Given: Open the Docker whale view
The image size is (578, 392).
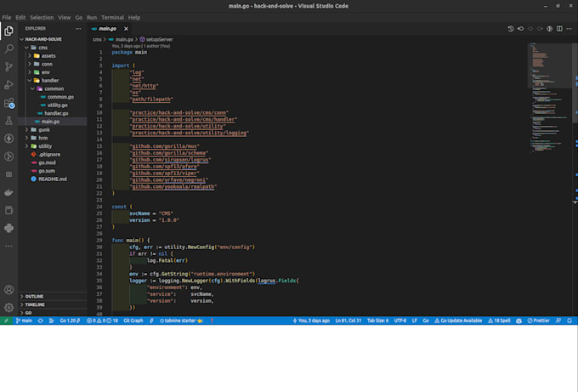Looking at the screenshot, I should tap(8, 192).
